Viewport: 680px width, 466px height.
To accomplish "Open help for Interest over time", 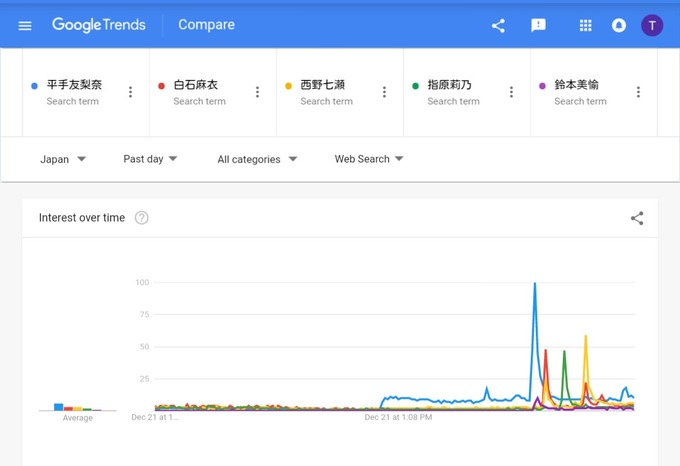I will 142,218.
